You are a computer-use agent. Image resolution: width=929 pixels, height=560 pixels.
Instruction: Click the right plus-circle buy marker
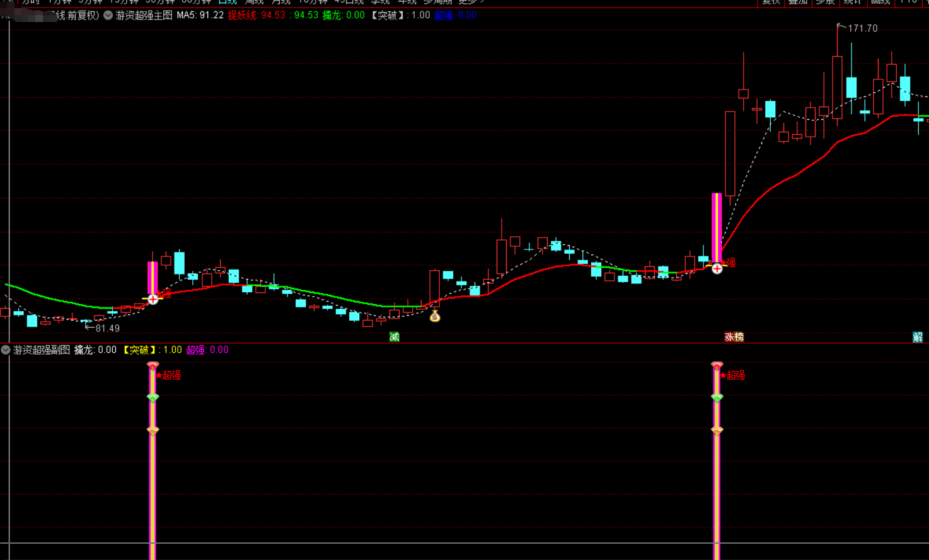pos(717,269)
